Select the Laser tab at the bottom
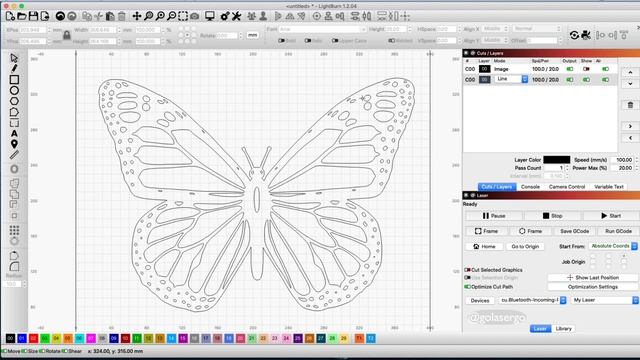 540,329
